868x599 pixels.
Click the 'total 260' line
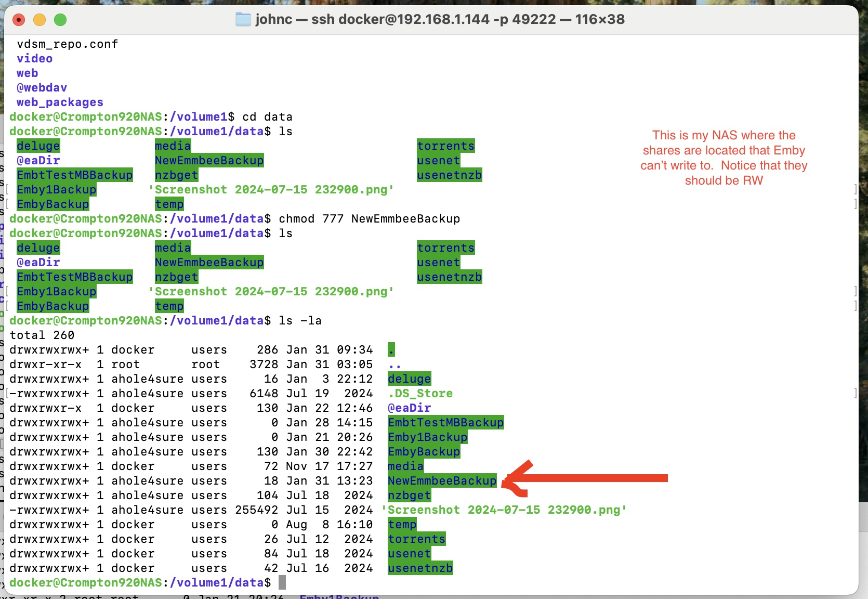(42, 335)
